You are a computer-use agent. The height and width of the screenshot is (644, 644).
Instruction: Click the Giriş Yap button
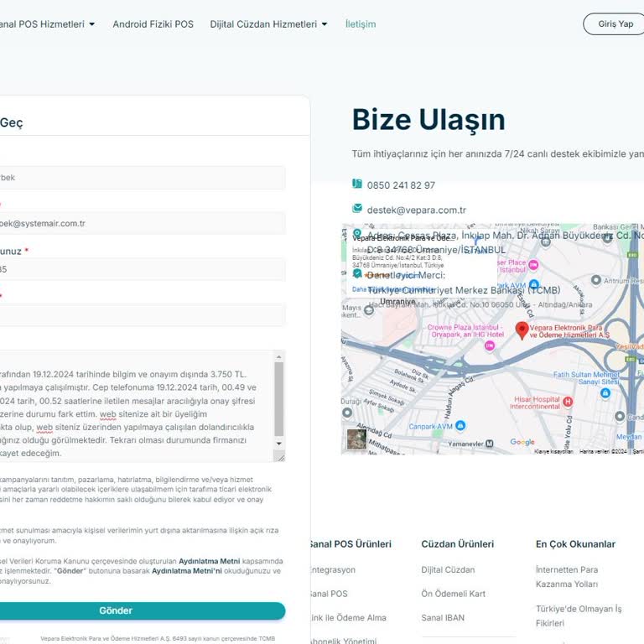click(615, 23)
